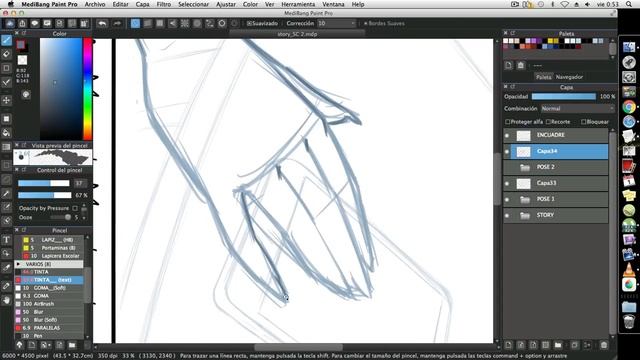
Task: Click the brush opacity slider at 67%
Action: 45,195
